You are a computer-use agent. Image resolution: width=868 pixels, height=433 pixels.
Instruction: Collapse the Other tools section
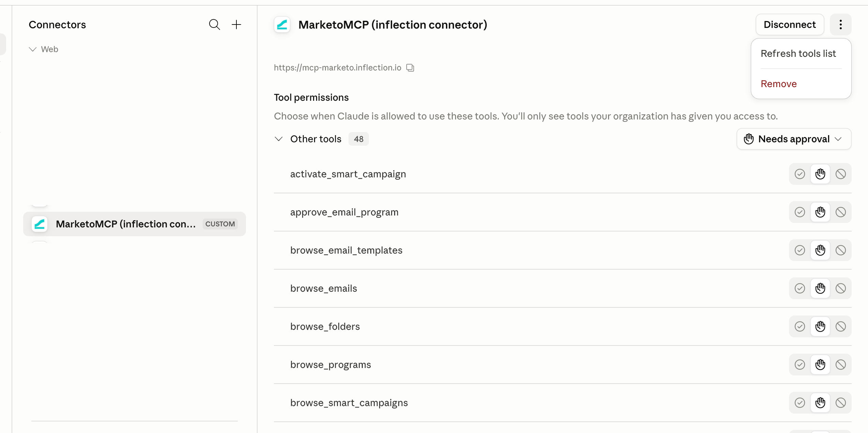coord(279,139)
